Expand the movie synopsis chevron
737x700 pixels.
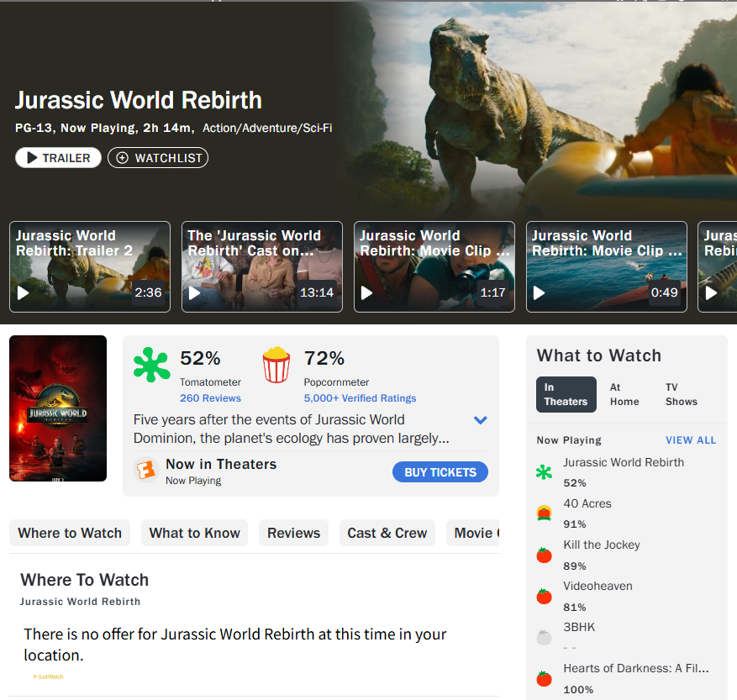coord(481,420)
